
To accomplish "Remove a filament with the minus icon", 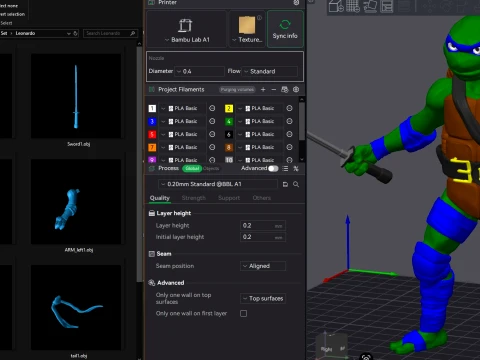I will coord(274,89).
